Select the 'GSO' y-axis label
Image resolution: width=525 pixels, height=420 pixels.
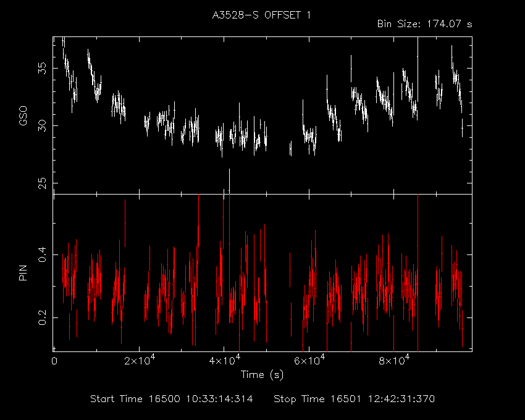pyautogui.click(x=23, y=116)
